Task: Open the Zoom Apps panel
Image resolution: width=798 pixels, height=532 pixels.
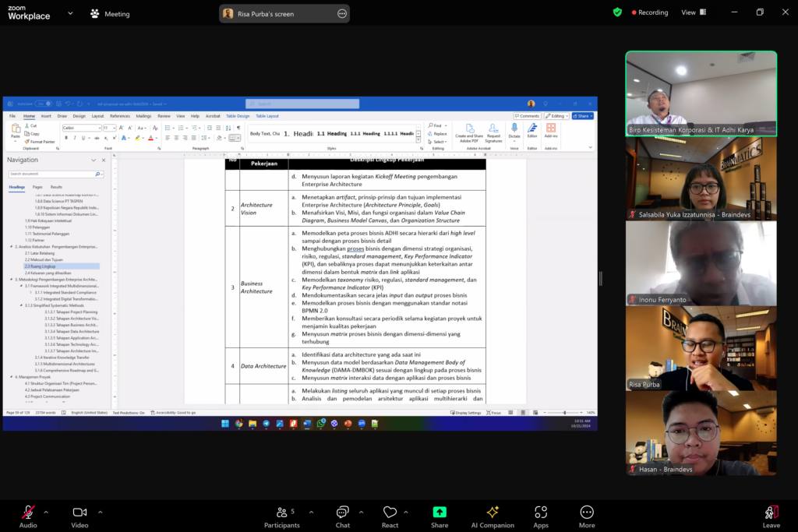Action: [x=541, y=514]
